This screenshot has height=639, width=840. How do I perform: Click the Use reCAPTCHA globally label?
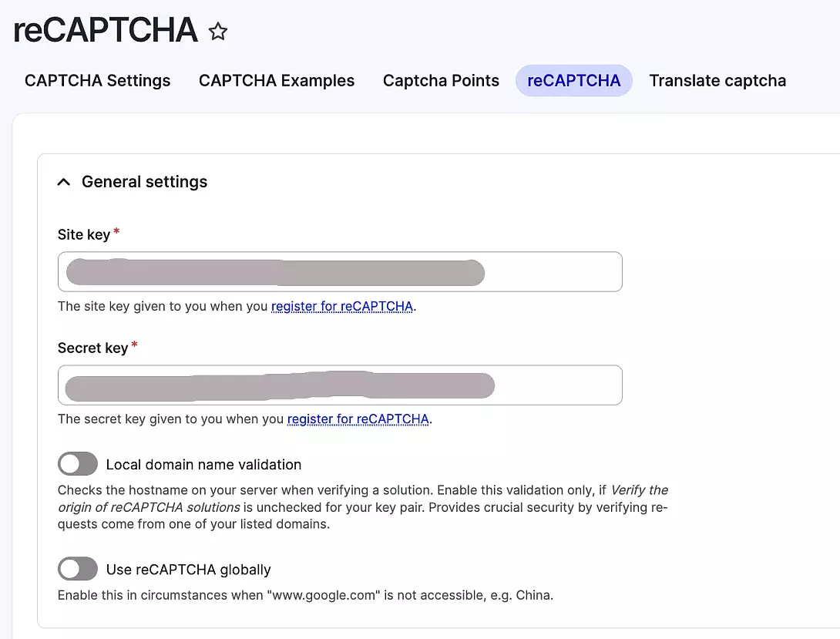point(189,569)
